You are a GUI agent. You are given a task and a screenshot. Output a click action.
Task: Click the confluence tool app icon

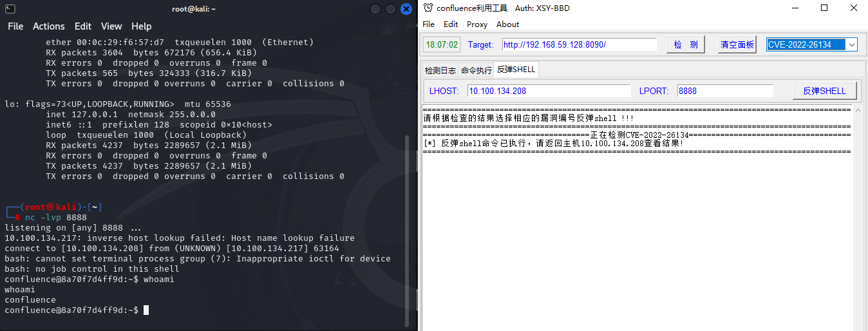coord(428,8)
